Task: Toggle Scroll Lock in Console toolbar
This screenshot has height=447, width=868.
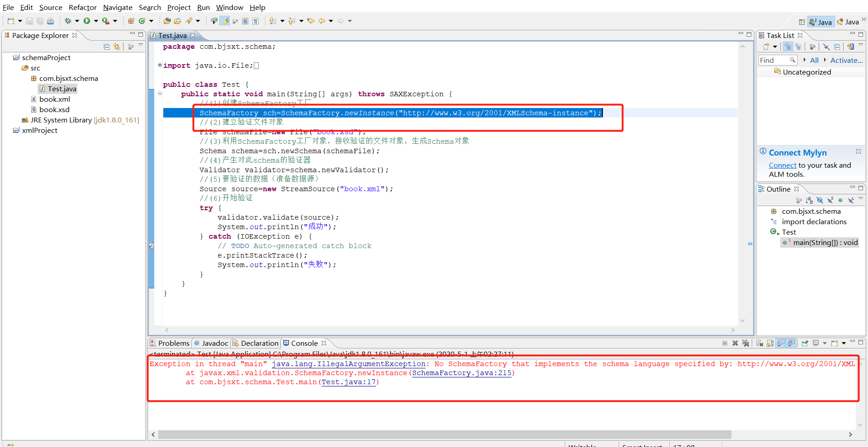Action: 770,343
